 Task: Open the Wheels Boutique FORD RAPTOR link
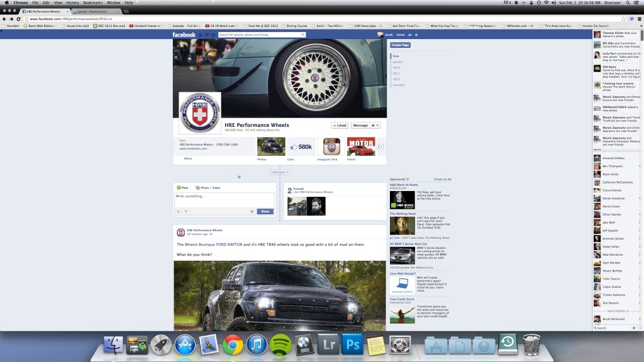click(x=213, y=244)
